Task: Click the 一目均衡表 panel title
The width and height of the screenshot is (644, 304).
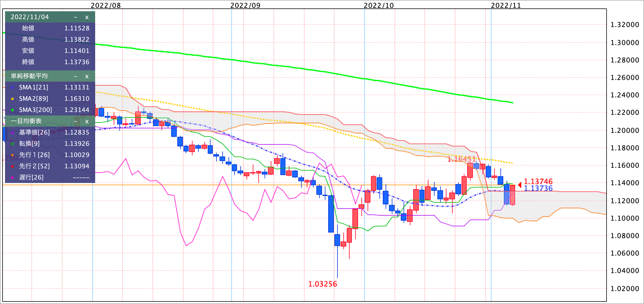Action: pos(26,121)
